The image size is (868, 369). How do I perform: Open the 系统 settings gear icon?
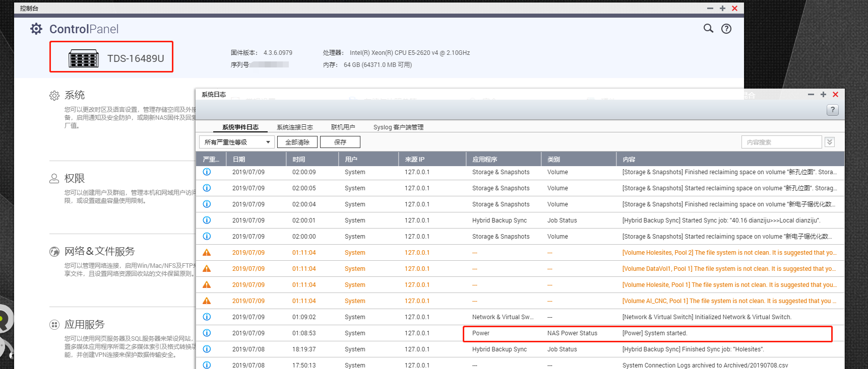54,96
